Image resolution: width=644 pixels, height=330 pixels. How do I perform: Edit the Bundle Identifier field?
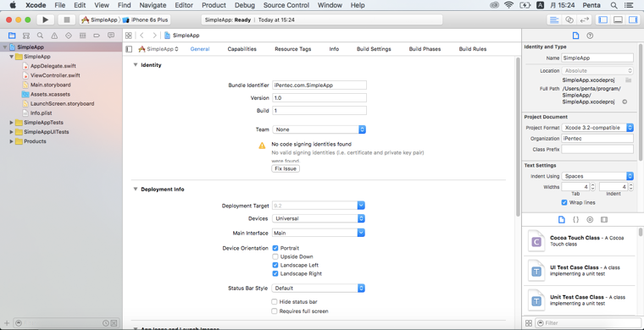tap(319, 85)
